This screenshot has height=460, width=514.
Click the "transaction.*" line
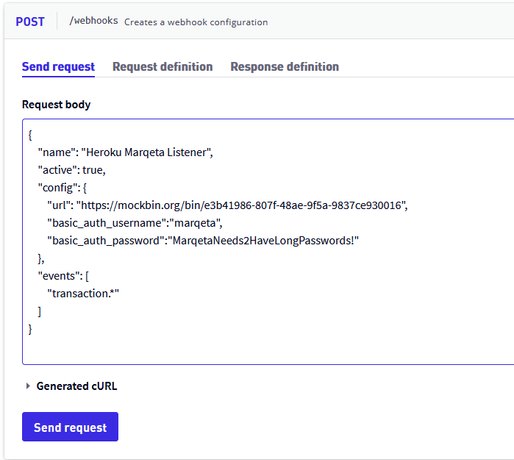click(83, 294)
